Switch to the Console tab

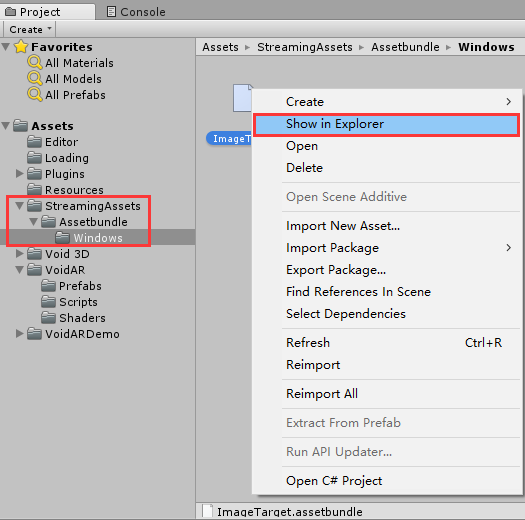[136, 12]
